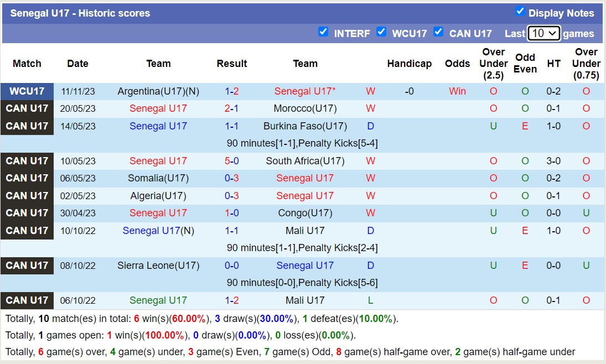Open Algeria(U17) team link
Viewport: 606px width, 364px height.
pos(158,196)
